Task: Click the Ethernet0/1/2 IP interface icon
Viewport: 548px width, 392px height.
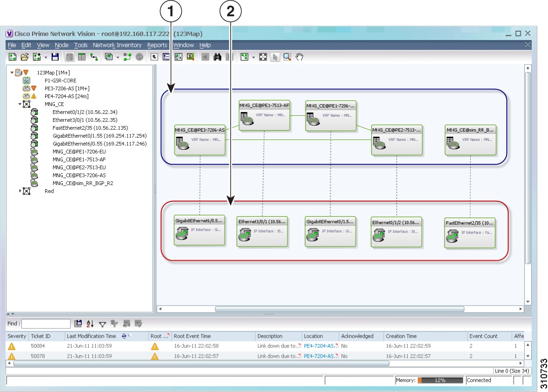Action: pyautogui.click(x=379, y=235)
